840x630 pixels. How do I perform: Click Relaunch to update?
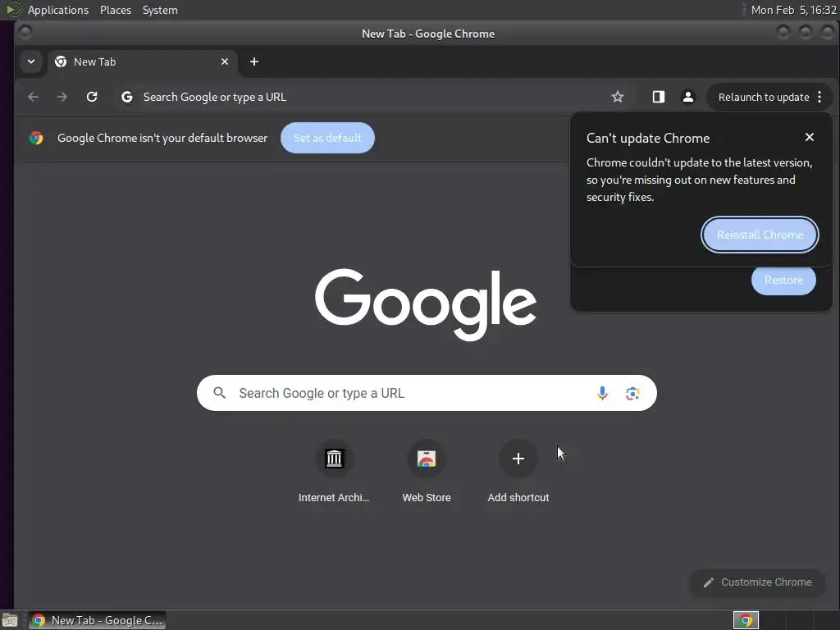pyautogui.click(x=764, y=97)
